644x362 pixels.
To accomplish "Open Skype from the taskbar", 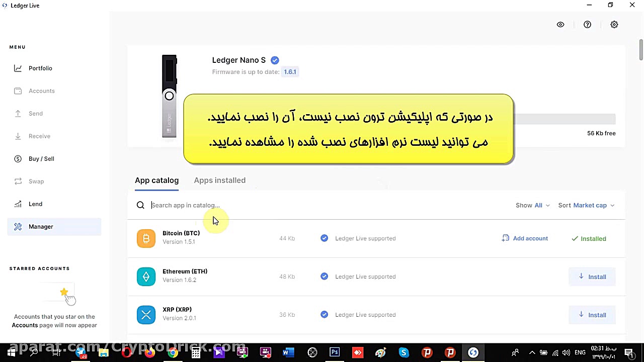I will pyautogui.click(x=404, y=352).
